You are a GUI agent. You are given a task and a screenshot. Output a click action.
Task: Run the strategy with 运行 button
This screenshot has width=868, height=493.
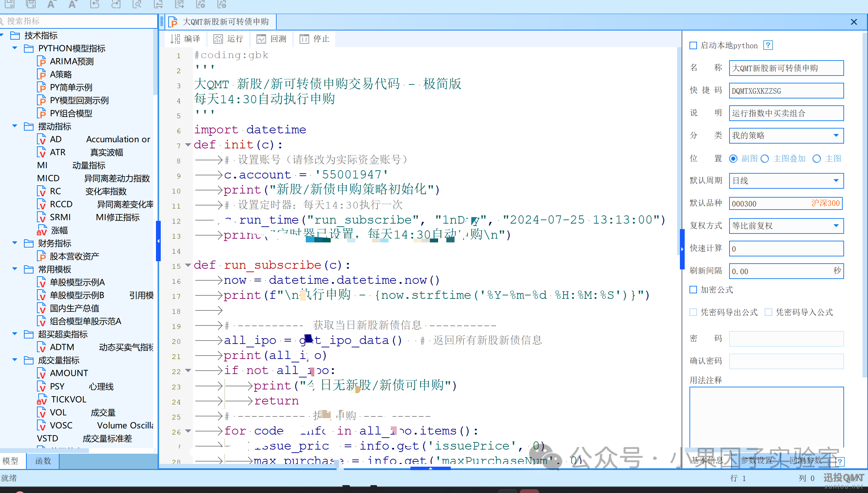(228, 39)
